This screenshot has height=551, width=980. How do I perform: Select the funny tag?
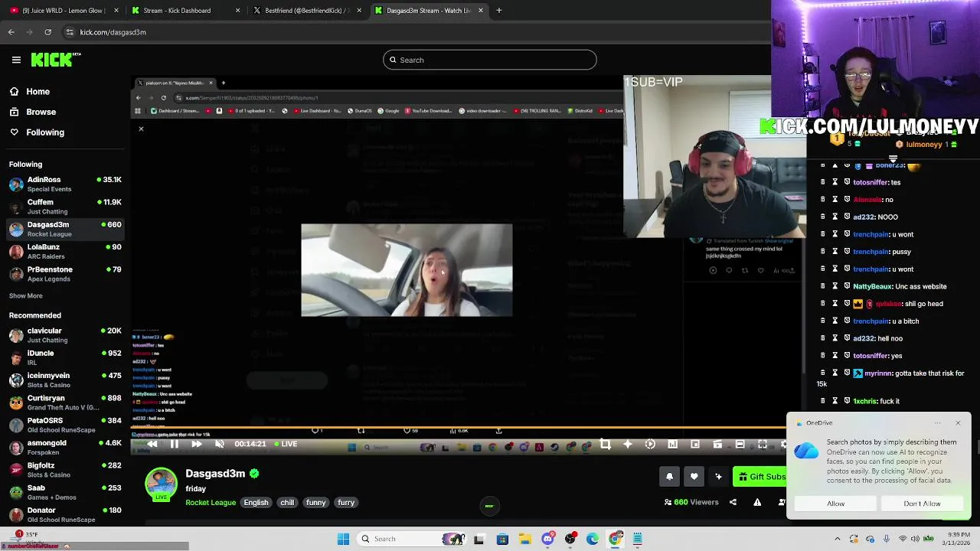(316, 503)
